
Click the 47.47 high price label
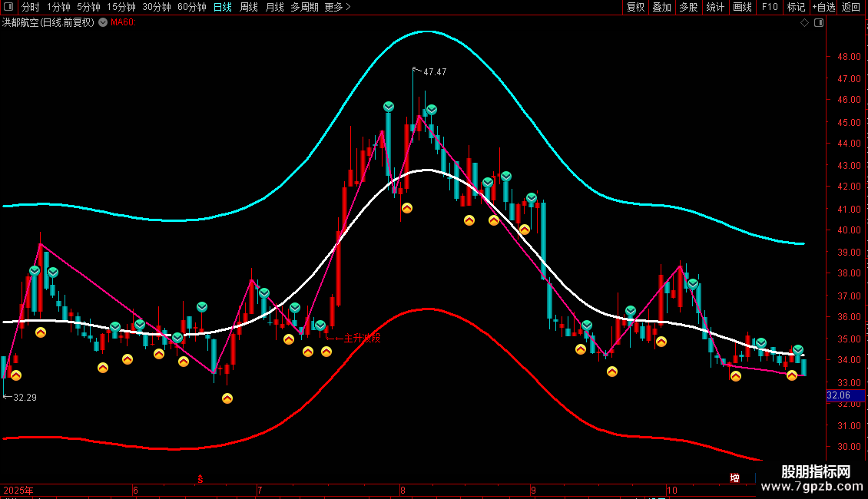(x=435, y=72)
